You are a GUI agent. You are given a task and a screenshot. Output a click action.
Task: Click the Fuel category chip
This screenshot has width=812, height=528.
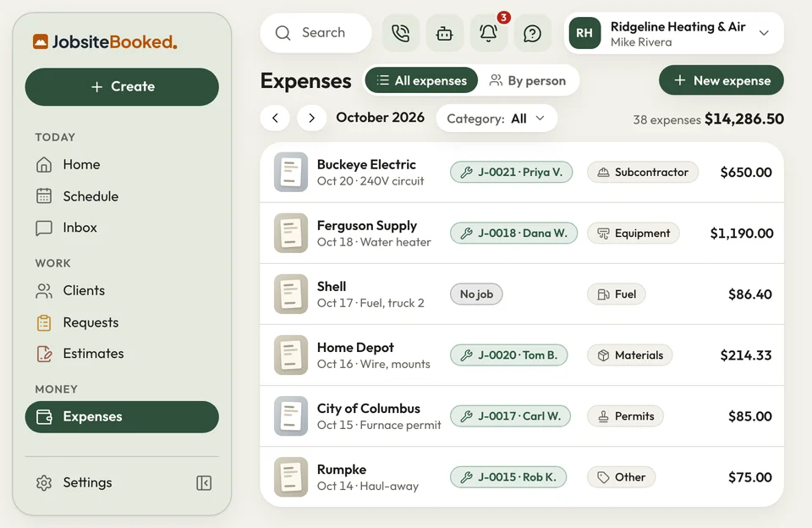point(617,294)
